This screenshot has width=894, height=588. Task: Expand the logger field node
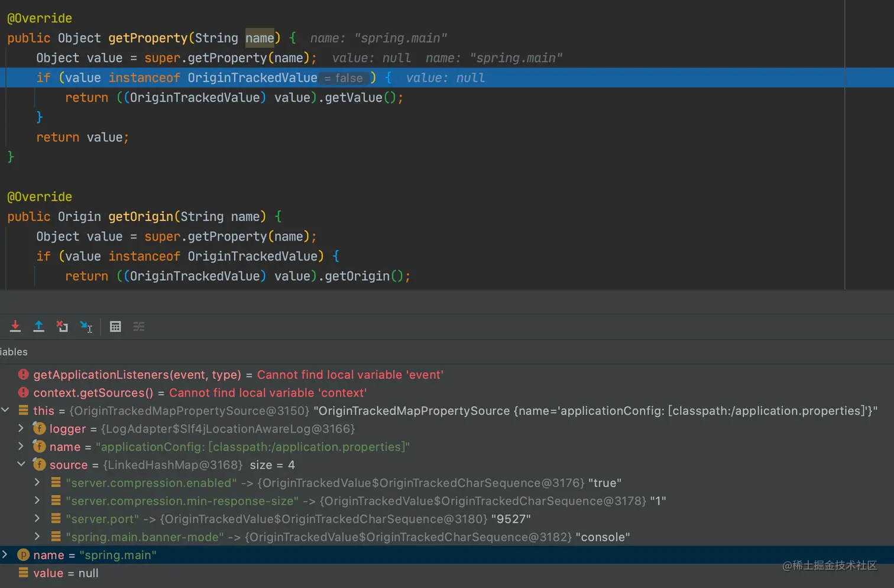[21, 428]
